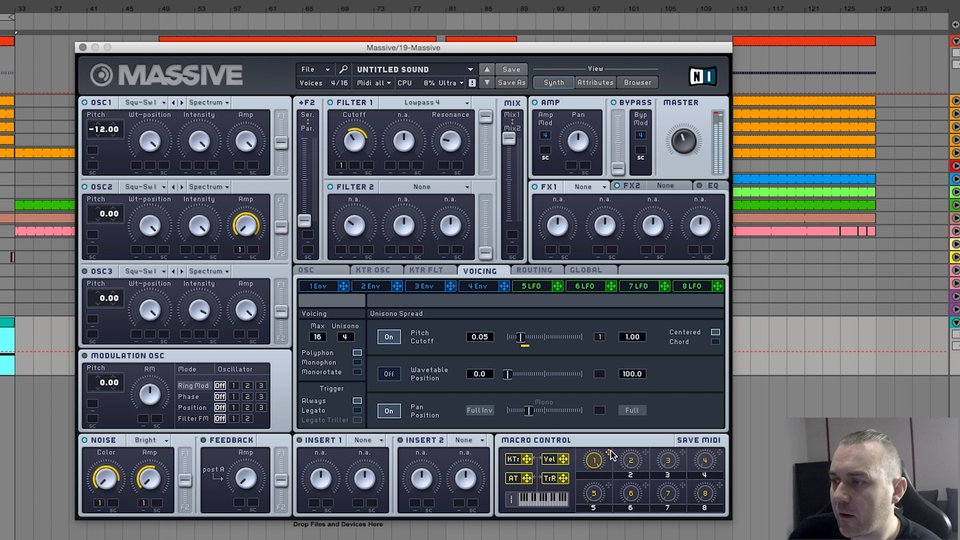Click macro control knob 8
The width and height of the screenshot is (960, 540).
[705, 493]
